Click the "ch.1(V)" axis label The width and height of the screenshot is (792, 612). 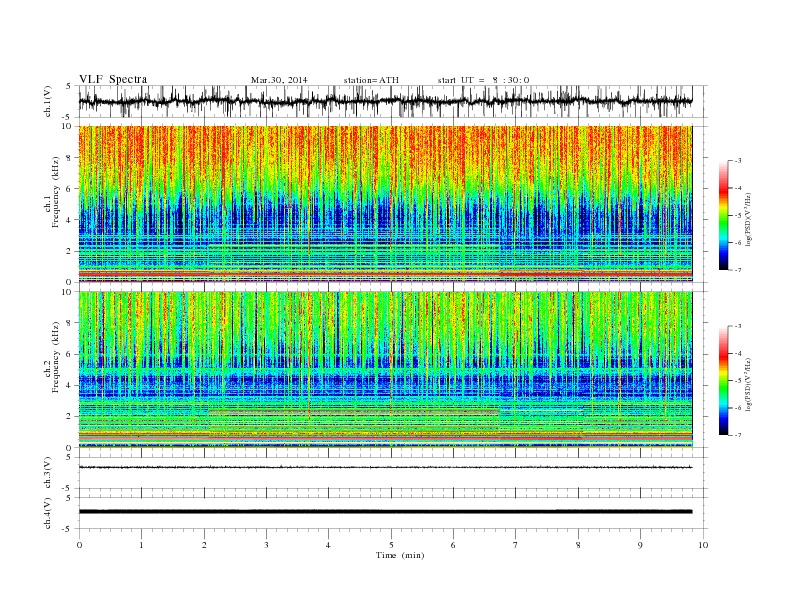(48, 101)
